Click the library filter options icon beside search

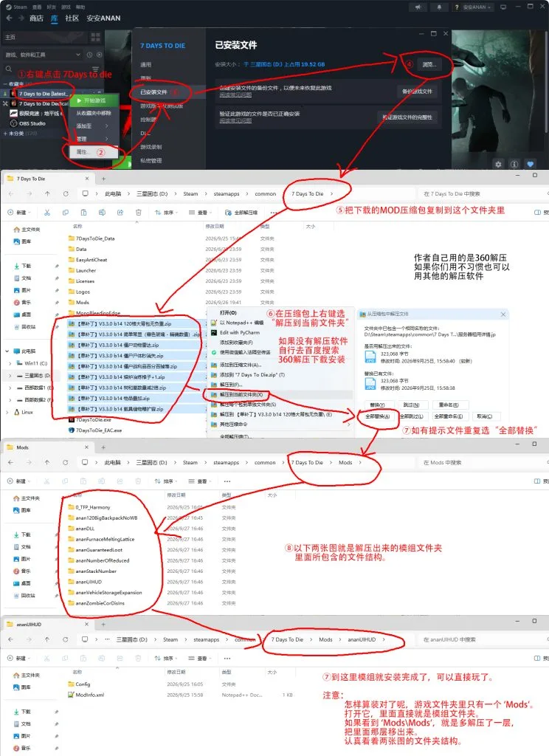95,69
